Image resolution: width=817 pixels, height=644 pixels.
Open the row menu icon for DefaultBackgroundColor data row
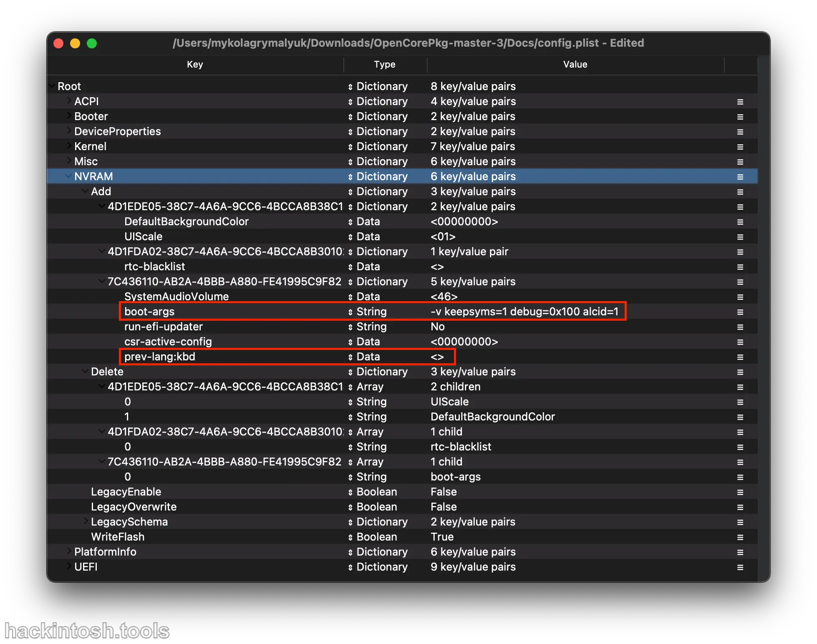(740, 222)
